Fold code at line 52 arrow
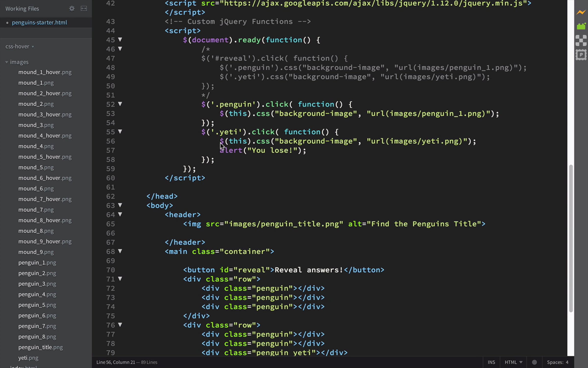588x368 pixels. (x=120, y=104)
